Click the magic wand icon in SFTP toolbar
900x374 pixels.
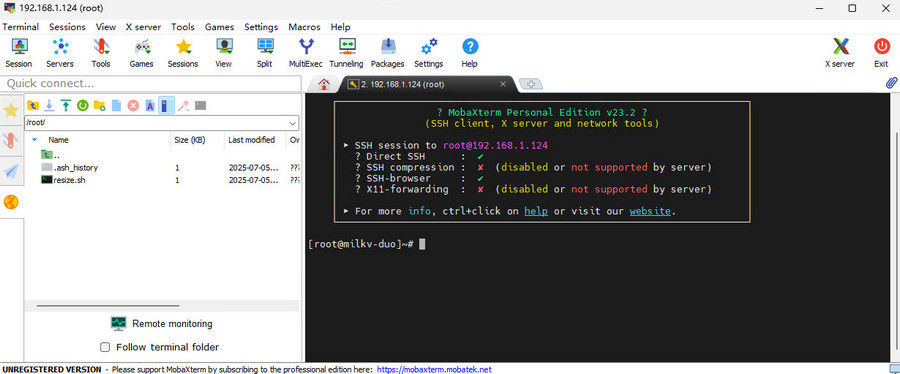point(183,106)
